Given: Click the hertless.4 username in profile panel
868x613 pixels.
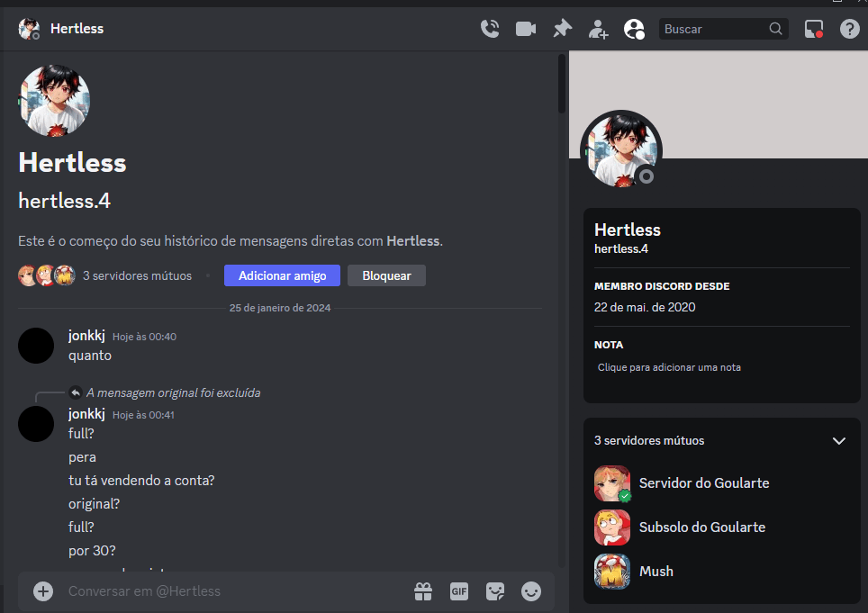Looking at the screenshot, I should coord(620,249).
